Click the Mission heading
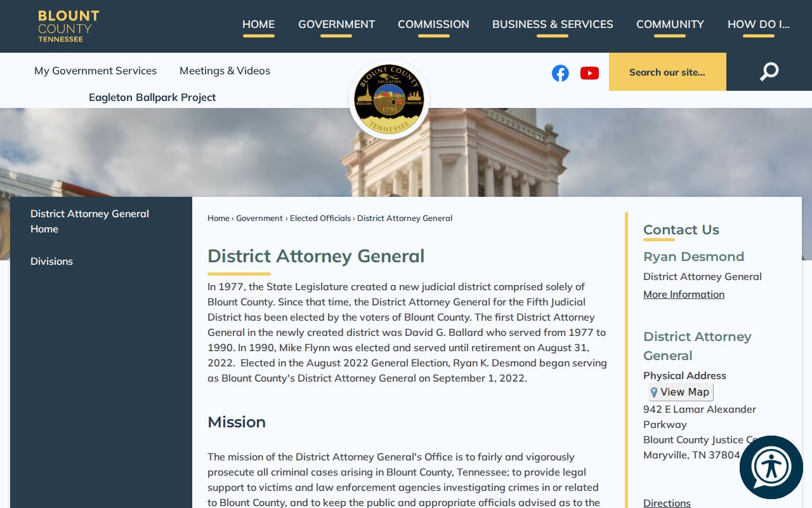 point(237,422)
